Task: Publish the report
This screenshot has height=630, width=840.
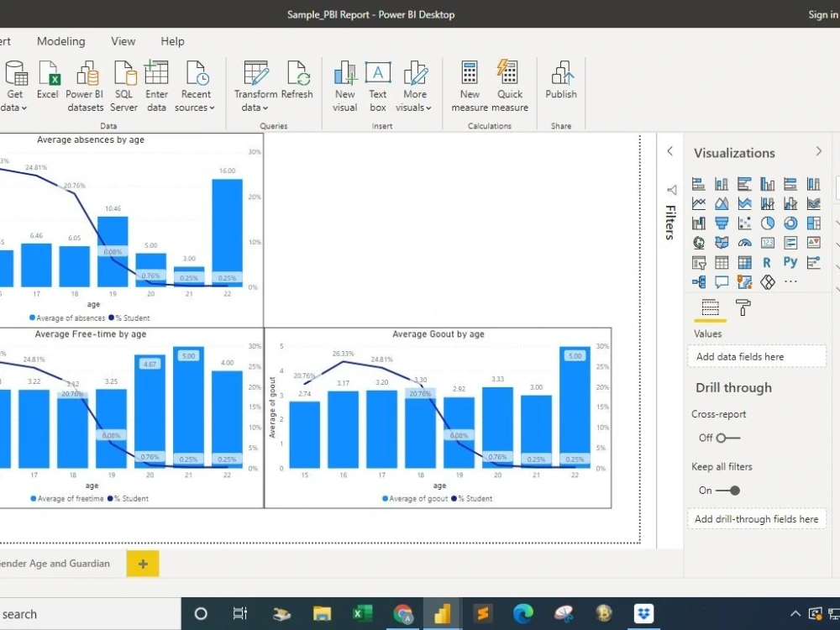Action: pos(560,84)
